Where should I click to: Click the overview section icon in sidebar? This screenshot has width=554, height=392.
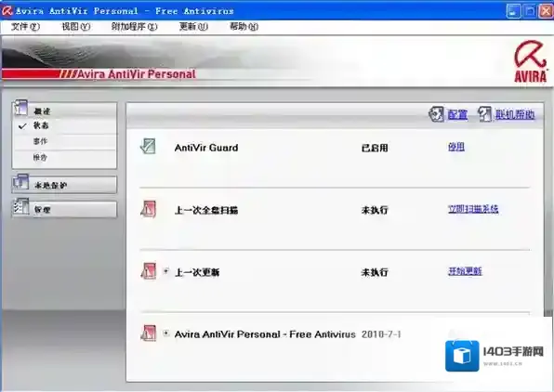click(20, 108)
